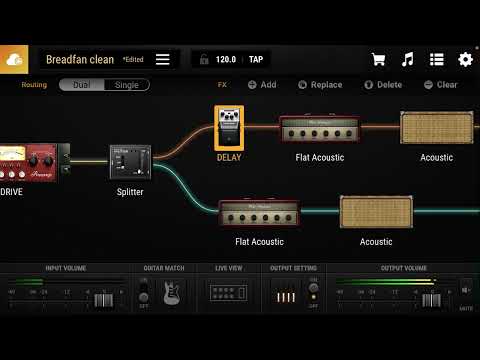
Task: Select the upper Acoustic cabinet
Action: point(437,128)
